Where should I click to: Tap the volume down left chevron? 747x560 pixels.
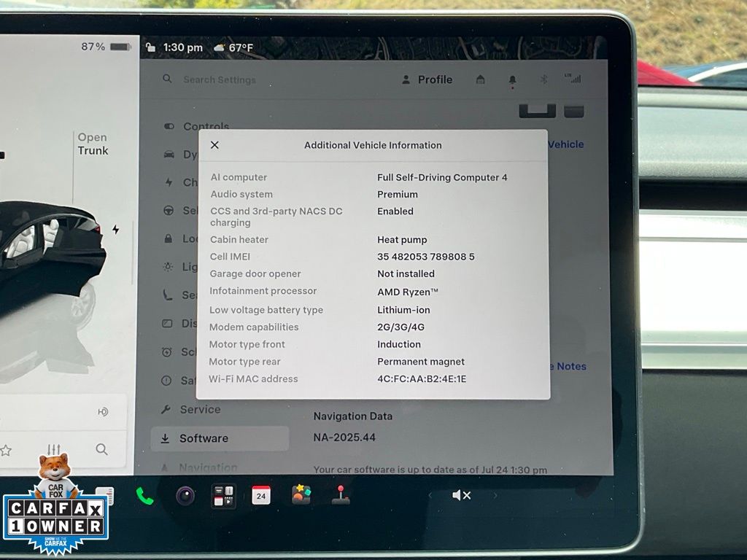(x=430, y=496)
